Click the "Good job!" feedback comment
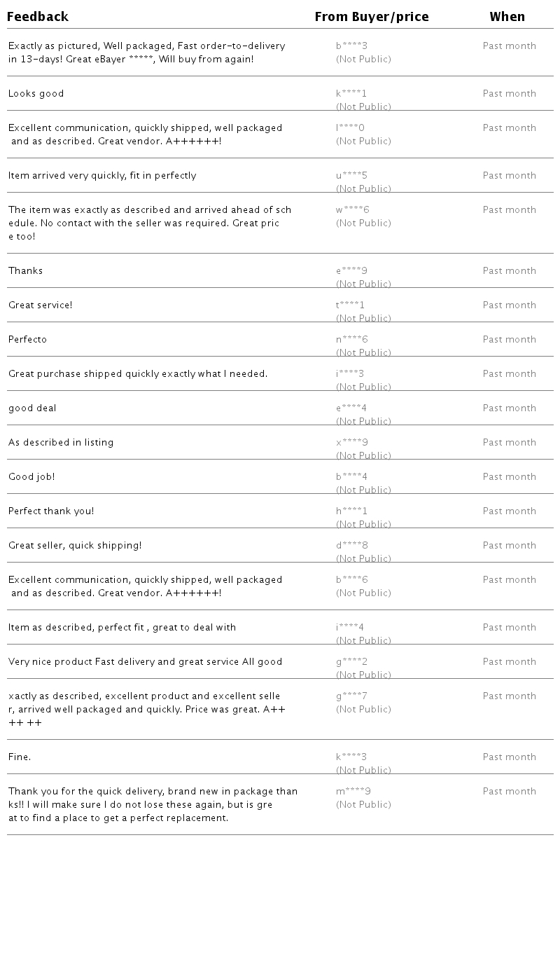 31,477
